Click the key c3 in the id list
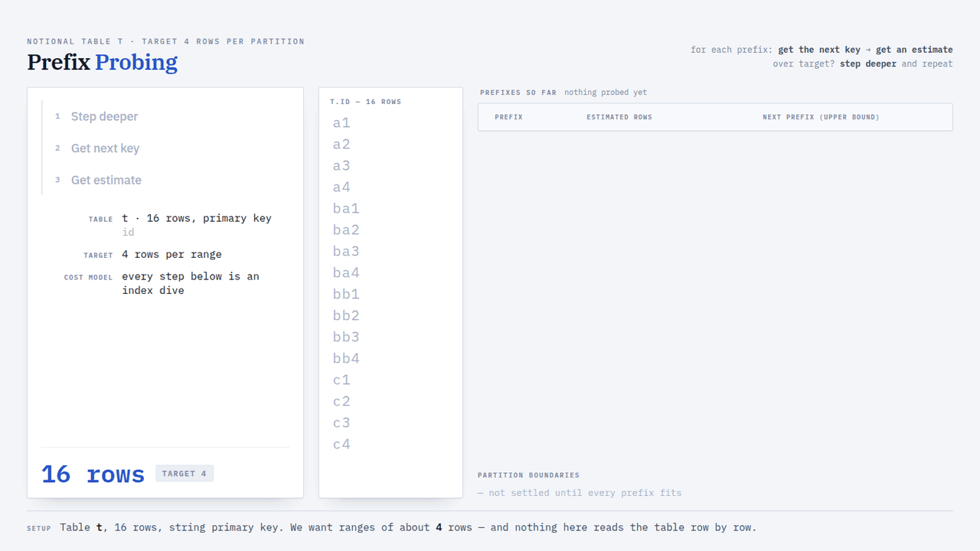 point(341,422)
